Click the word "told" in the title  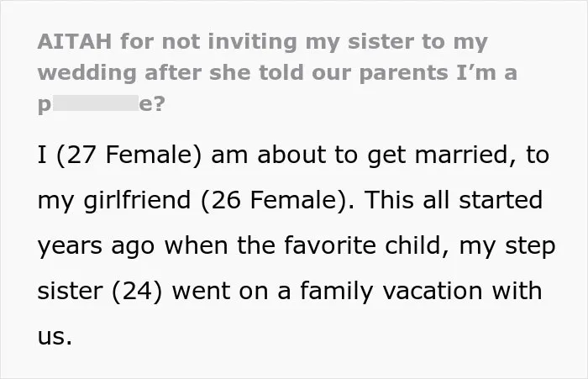coord(281,72)
